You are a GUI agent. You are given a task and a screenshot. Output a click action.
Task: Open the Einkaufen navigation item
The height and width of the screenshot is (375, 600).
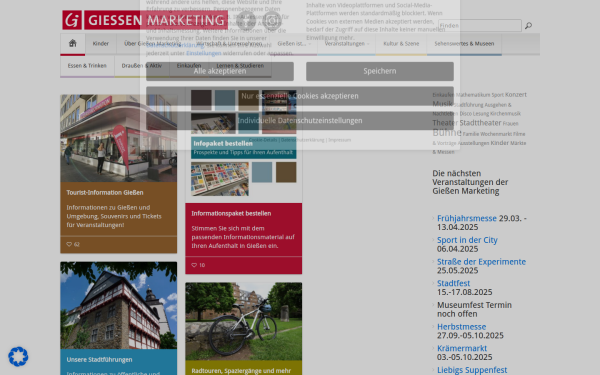pos(189,66)
